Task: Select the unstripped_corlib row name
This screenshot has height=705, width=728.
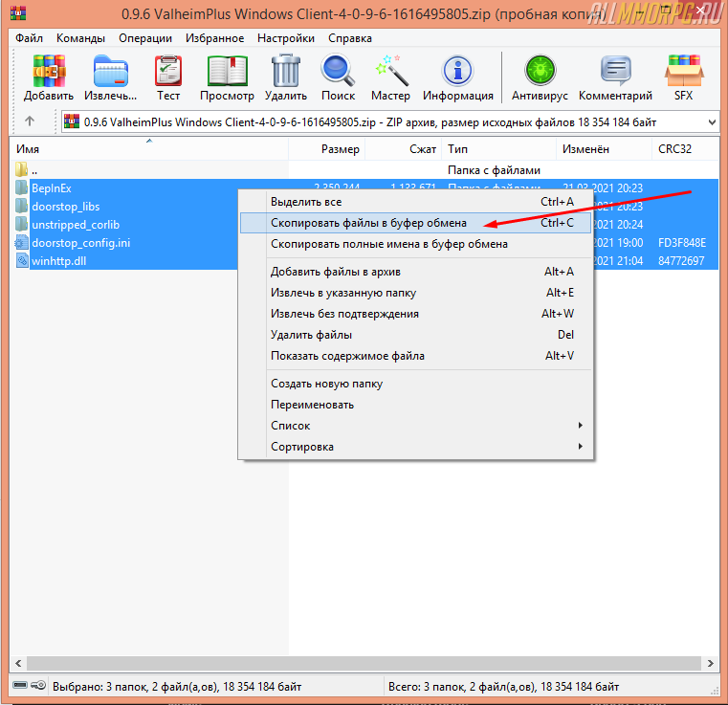Action: click(76, 225)
